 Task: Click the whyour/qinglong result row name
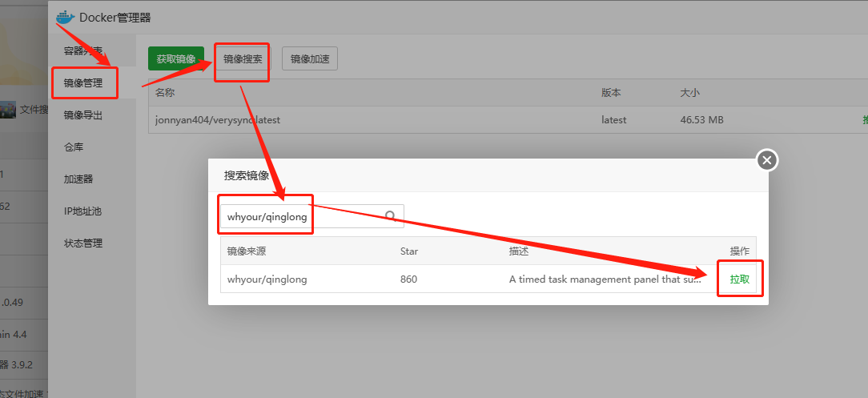pos(267,279)
